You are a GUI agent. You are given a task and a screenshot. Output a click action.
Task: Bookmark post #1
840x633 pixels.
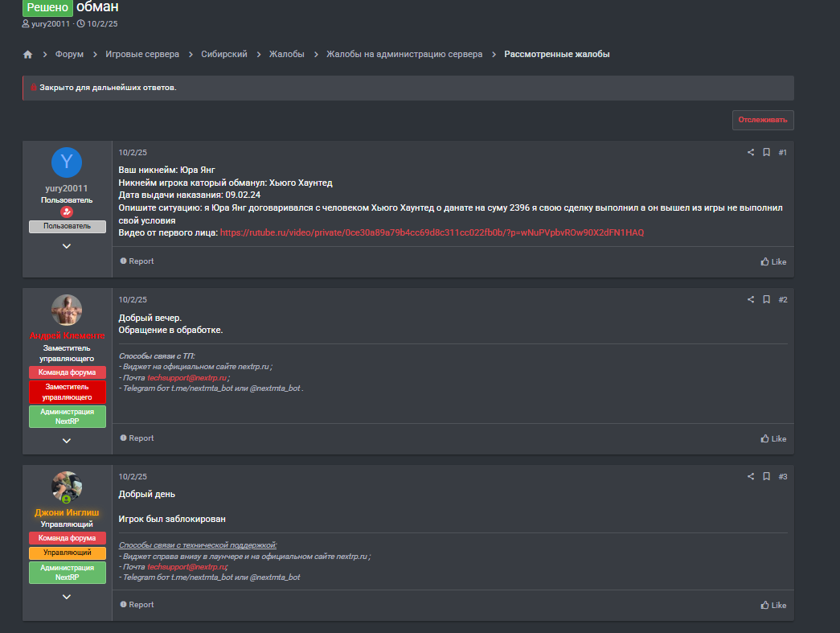click(766, 153)
